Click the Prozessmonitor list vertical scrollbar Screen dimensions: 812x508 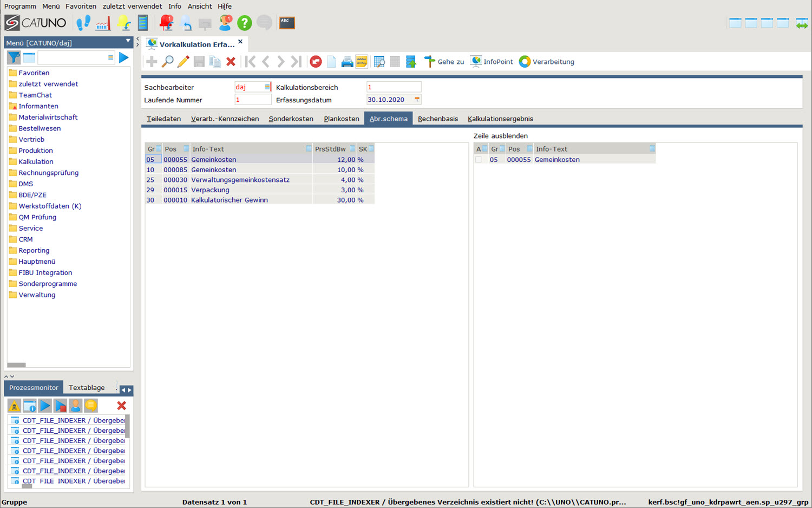pyautogui.click(x=128, y=427)
